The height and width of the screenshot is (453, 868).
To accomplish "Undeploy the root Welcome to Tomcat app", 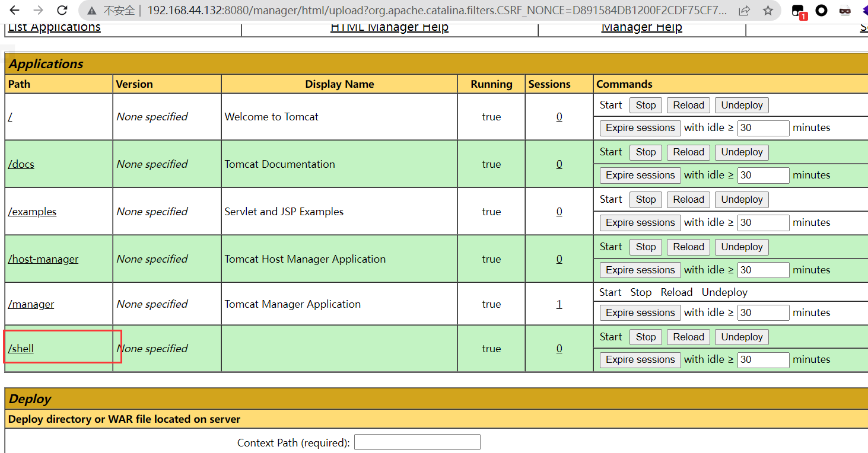I will pyautogui.click(x=742, y=105).
